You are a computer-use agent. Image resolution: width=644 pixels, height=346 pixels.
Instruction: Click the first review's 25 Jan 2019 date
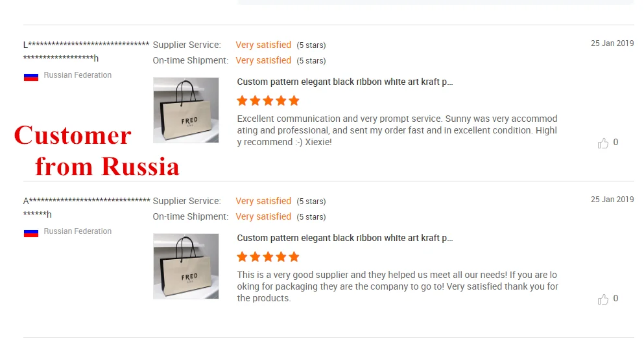tap(612, 43)
